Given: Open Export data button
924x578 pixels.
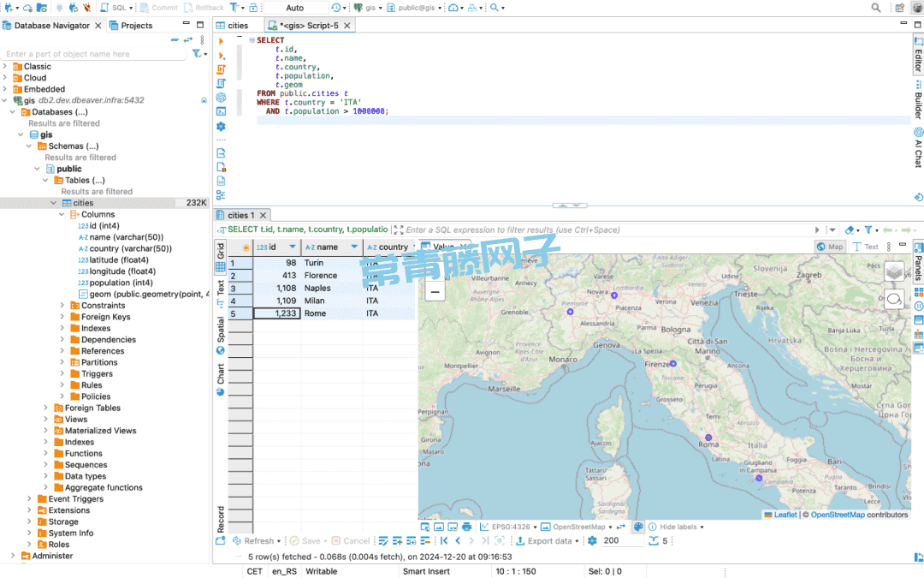Looking at the screenshot, I should [x=548, y=541].
